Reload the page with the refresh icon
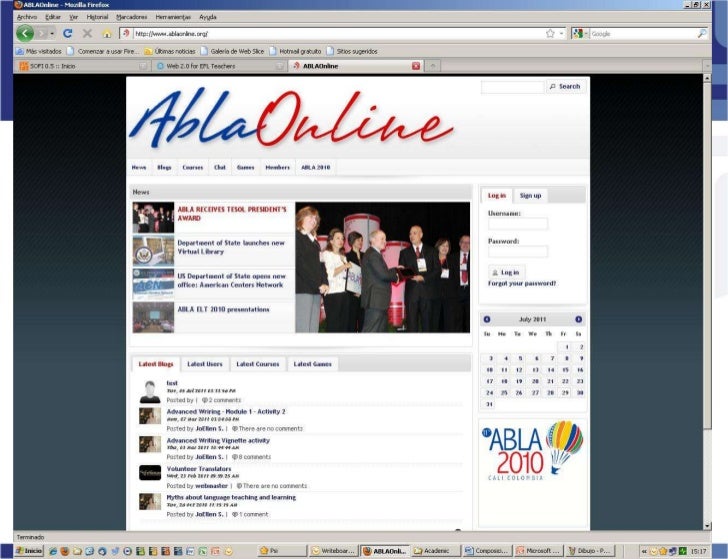The width and height of the screenshot is (728, 559). click(x=68, y=33)
